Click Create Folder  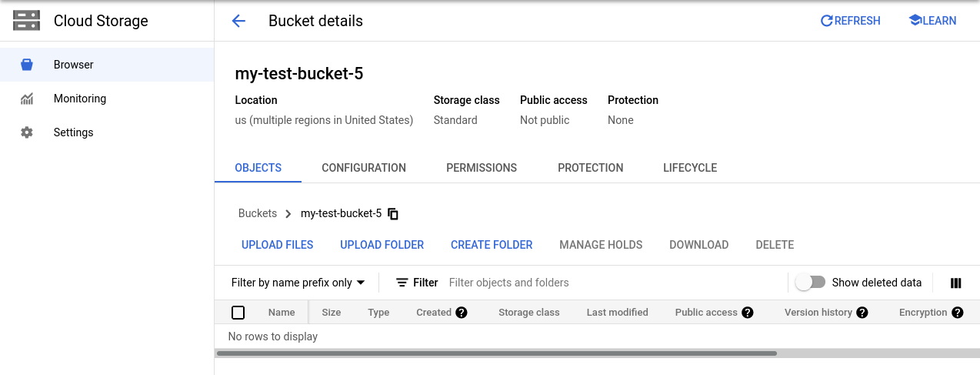pos(492,245)
